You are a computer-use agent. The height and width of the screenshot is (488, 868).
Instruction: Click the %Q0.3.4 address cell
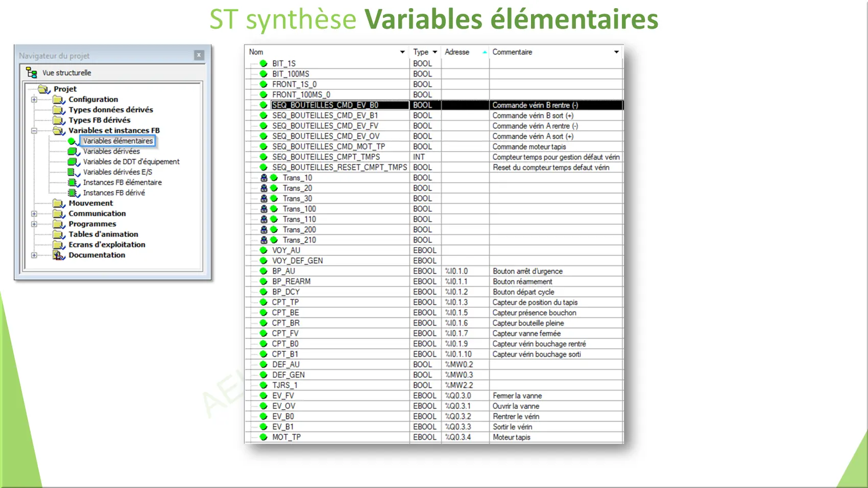(x=458, y=437)
